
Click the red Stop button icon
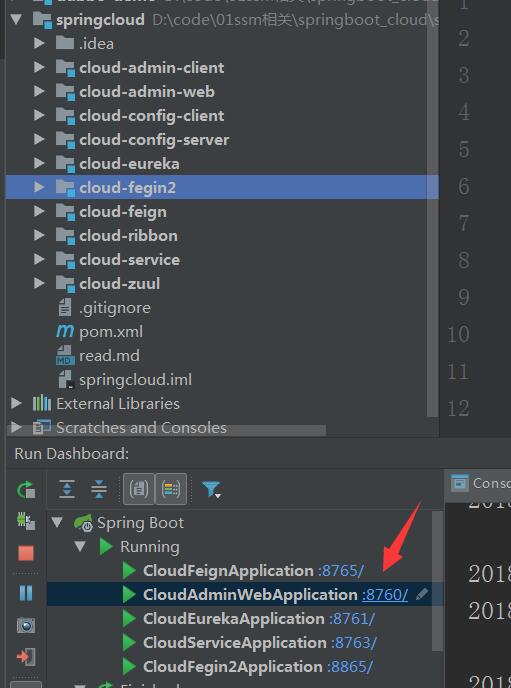pos(25,553)
